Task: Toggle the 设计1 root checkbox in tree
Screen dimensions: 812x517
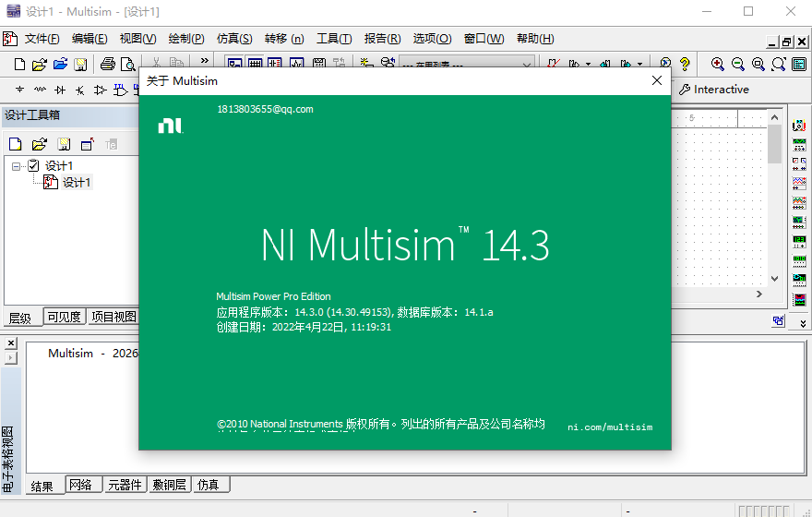Action: pyautogui.click(x=33, y=165)
